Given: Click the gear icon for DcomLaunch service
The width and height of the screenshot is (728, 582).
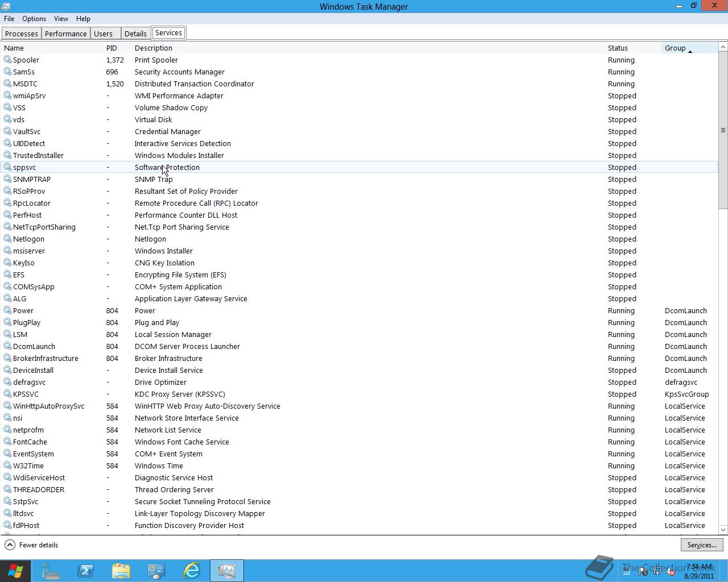Looking at the screenshot, I should point(7,346).
